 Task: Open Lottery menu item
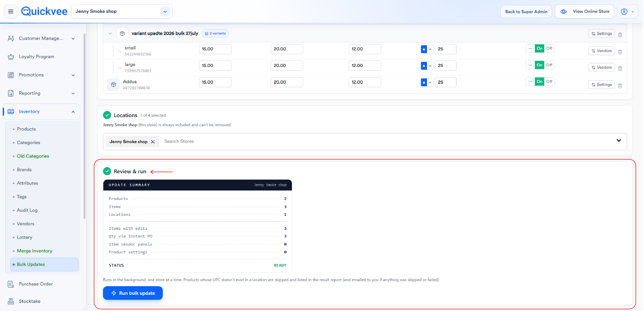(x=24, y=237)
